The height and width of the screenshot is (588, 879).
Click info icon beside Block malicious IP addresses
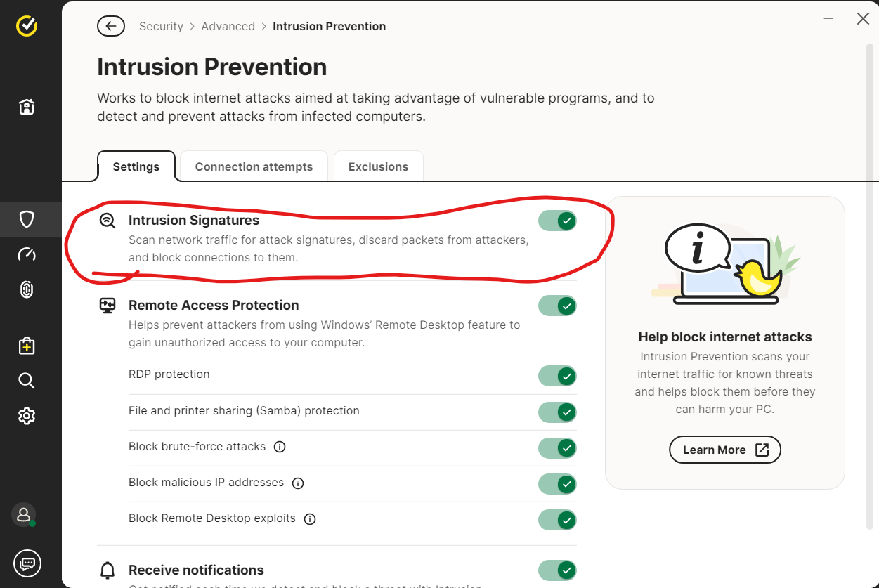(298, 483)
